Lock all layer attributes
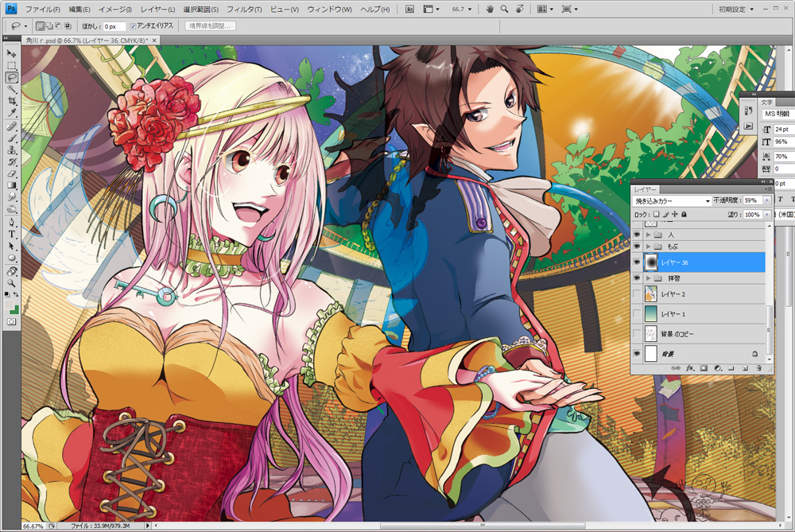 click(x=684, y=215)
